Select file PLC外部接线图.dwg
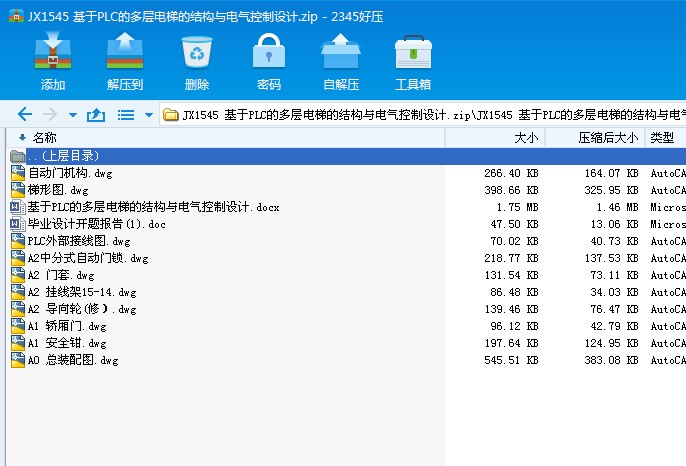This screenshot has height=466, width=686. tap(79, 241)
